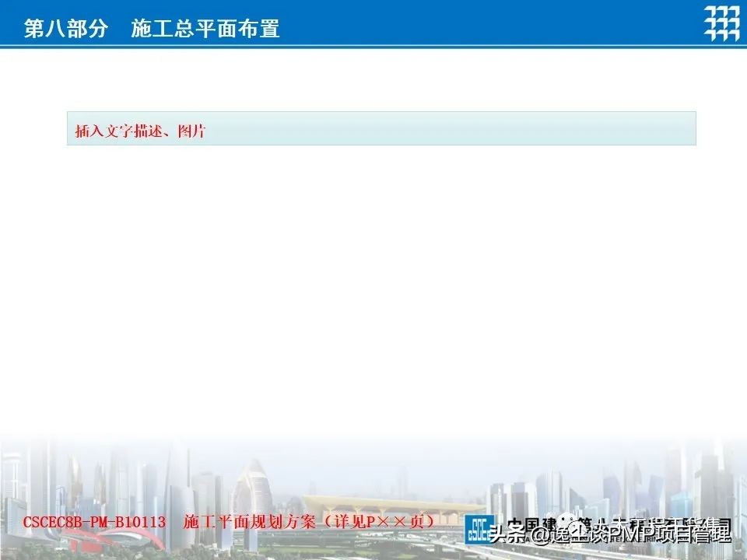Click the white space beneath the placeholder box
Screen dimensions: 747x560
point(373,233)
